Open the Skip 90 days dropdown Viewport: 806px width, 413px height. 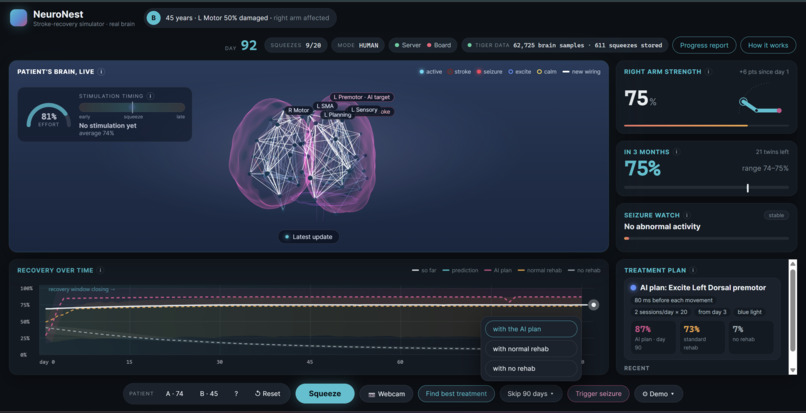[531, 393]
